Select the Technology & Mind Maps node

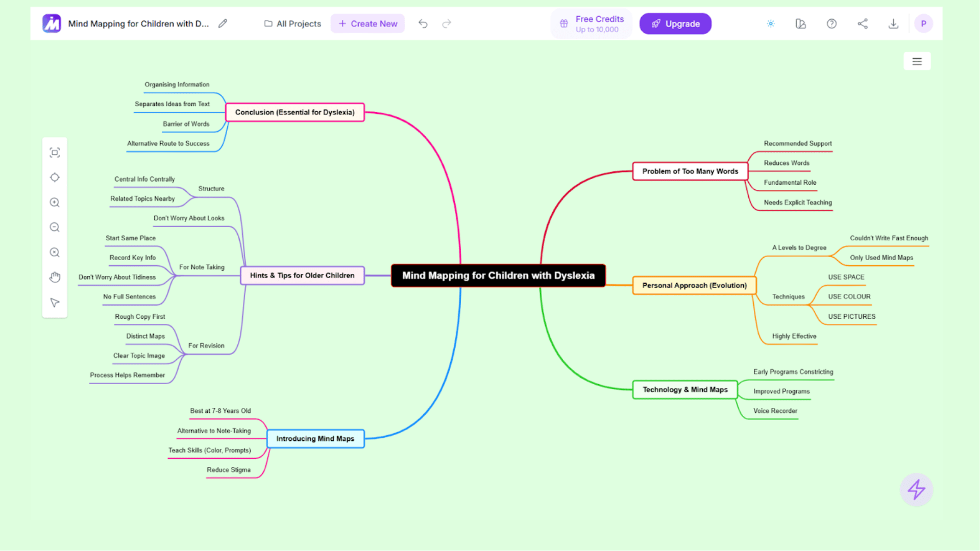(x=684, y=389)
